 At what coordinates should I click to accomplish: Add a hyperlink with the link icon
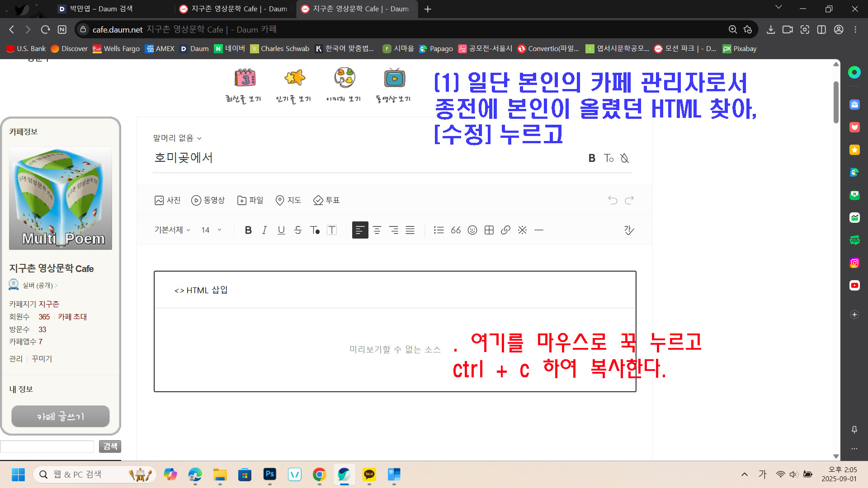tap(505, 230)
